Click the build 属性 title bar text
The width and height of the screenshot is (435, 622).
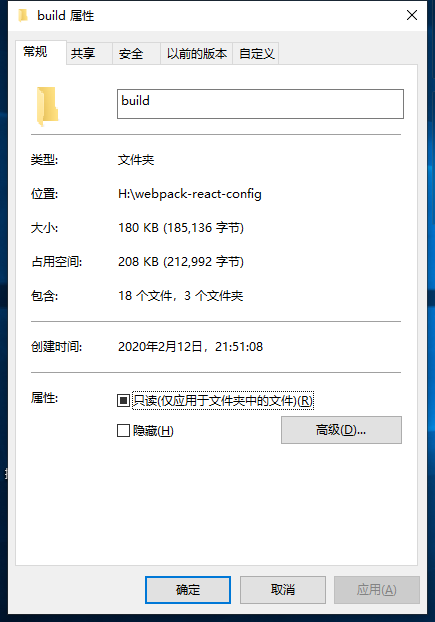tap(65, 16)
